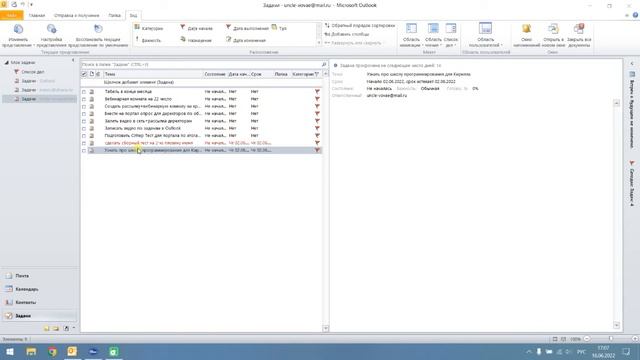Click Восстановить текущее представление button
This screenshot has width=640, height=360.
click(x=98, y=35)
